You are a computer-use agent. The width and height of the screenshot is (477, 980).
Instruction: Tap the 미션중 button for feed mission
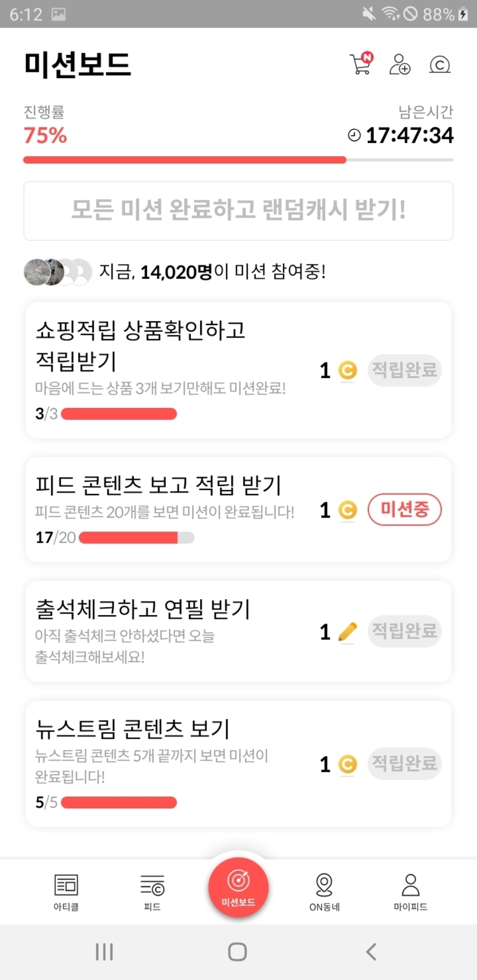[405, 510]
